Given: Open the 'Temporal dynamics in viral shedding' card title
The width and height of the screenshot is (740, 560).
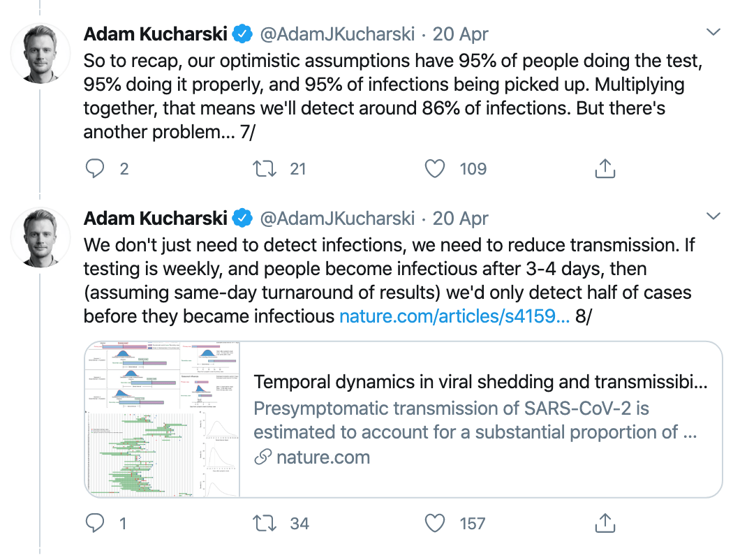Looking at the screenshot, I should [x=480, y=382].
